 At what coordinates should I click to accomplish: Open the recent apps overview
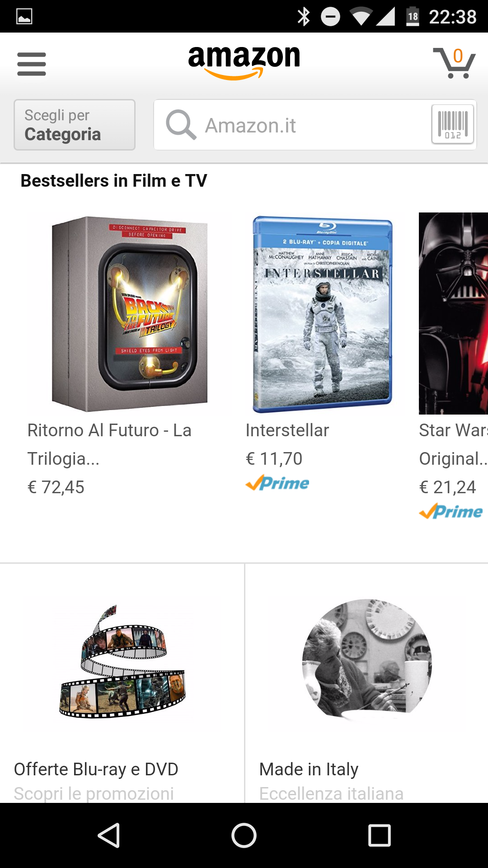379,835
